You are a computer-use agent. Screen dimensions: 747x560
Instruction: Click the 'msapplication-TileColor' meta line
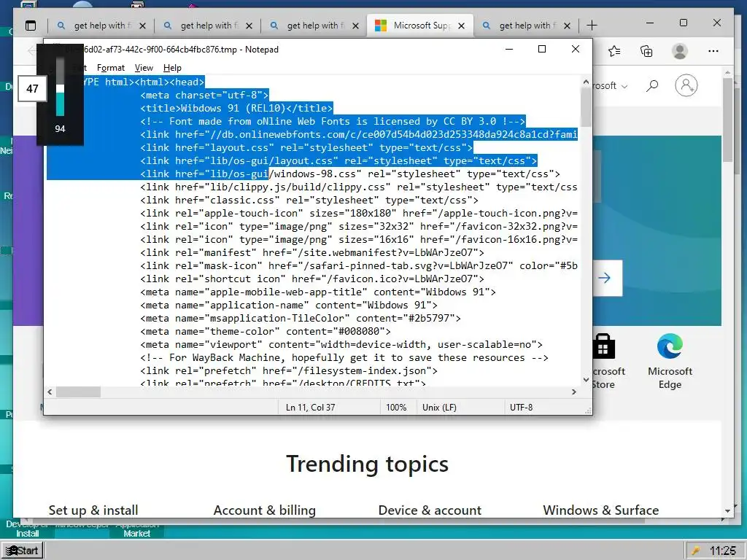pos(300,318)
